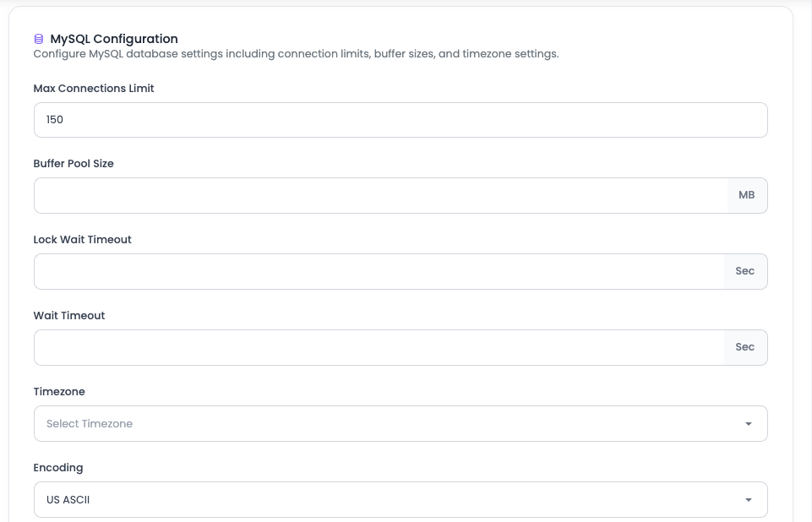This screenshot has width=812, height=522.
Task: Click the MB unit label on Buffer Pool Size
Action: [746, 194]
